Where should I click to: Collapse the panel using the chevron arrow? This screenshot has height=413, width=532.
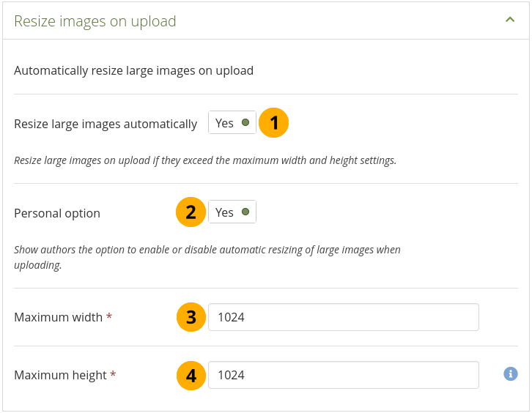pyautogui.click(x=510, y=21)
